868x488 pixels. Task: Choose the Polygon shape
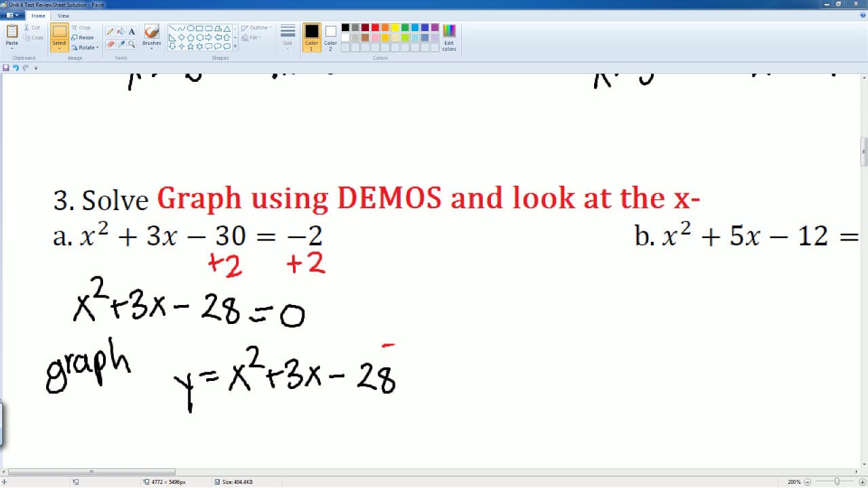[218, 28]
